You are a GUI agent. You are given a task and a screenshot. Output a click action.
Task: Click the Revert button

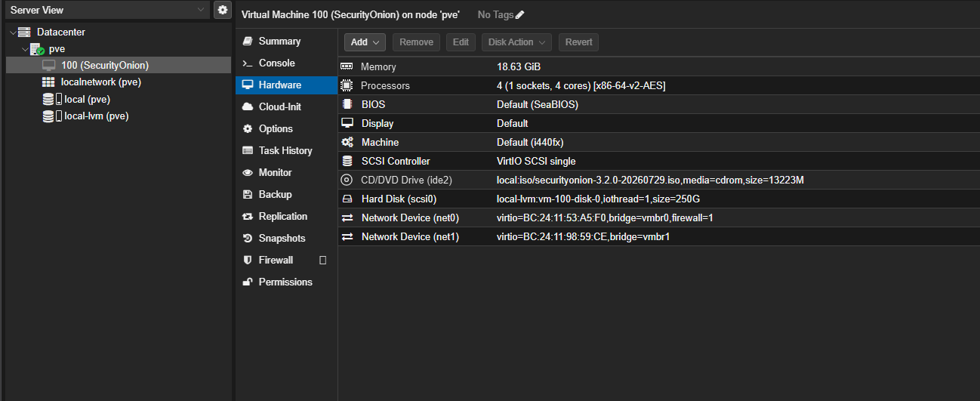[x=579, y=42]
